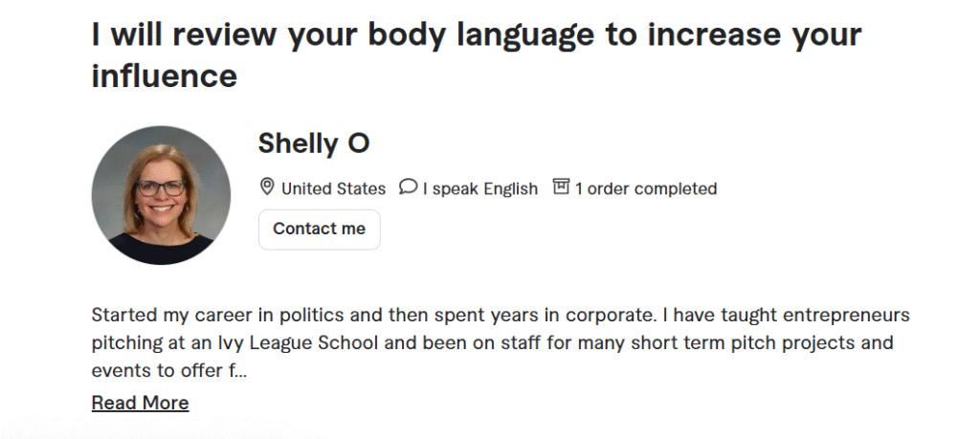
Task: Click the I speak English label
Action: pyautogui.click(x=480, y=188)
